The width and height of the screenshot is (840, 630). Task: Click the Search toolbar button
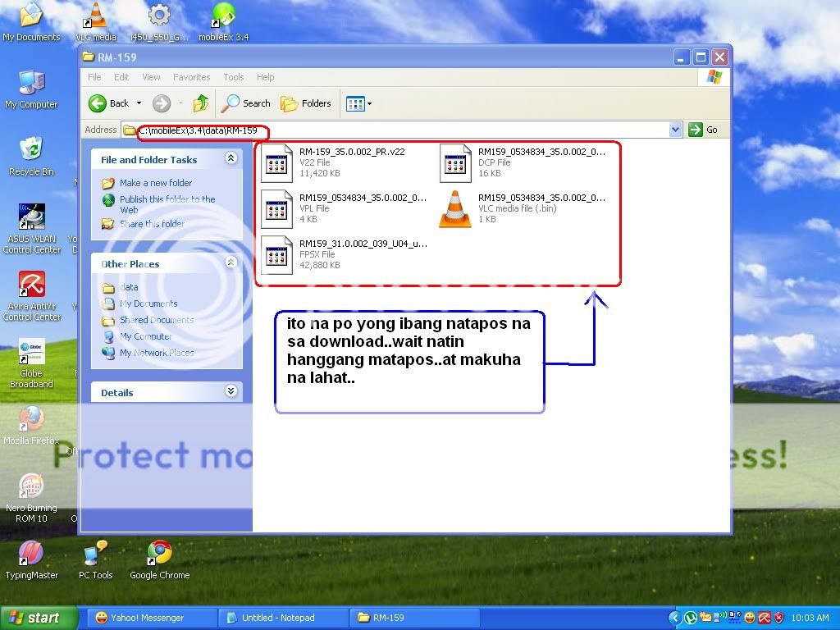pos(246,103)
